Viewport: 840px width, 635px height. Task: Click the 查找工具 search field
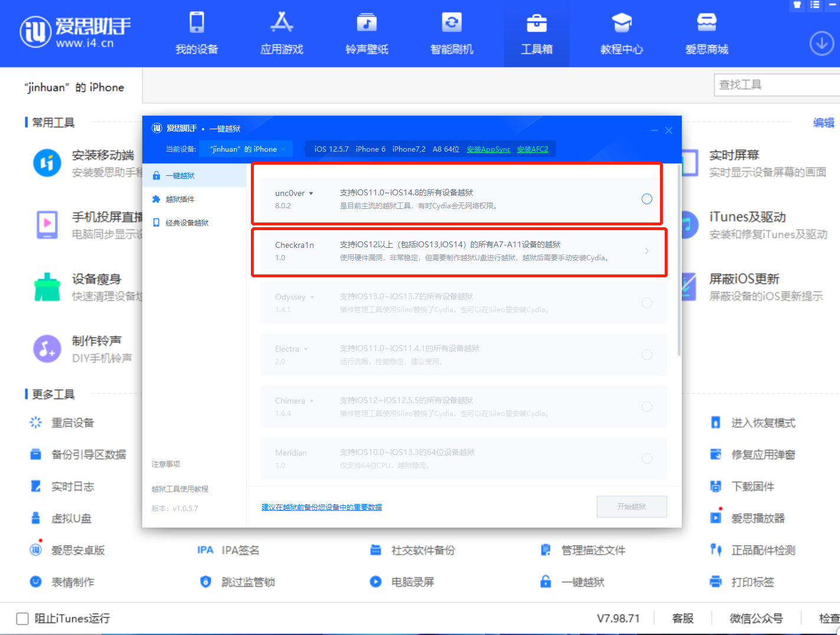[777, 85]
